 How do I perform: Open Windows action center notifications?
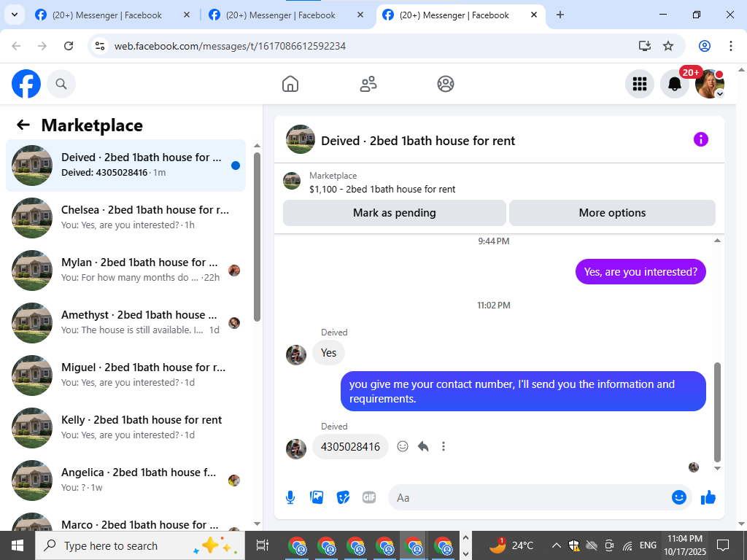pyautogui.click(x=723, y=545)
